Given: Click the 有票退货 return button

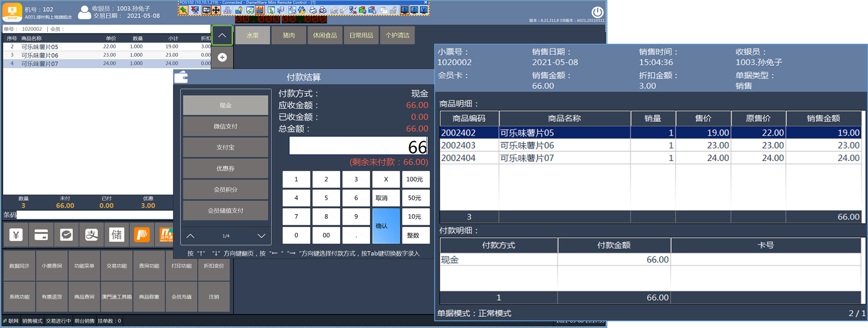Looking at the screenshot, I should click(x=52, y=297).
